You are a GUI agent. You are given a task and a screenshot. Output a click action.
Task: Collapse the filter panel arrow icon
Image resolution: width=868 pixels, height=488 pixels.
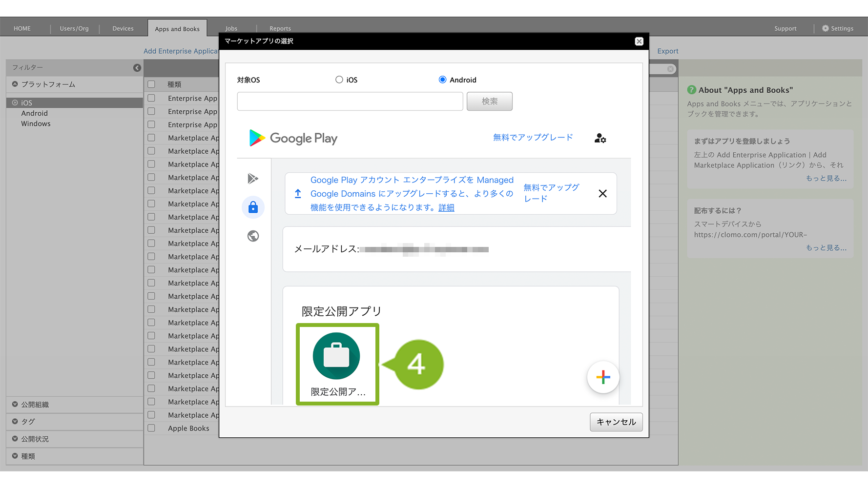[x=137, y=68]
